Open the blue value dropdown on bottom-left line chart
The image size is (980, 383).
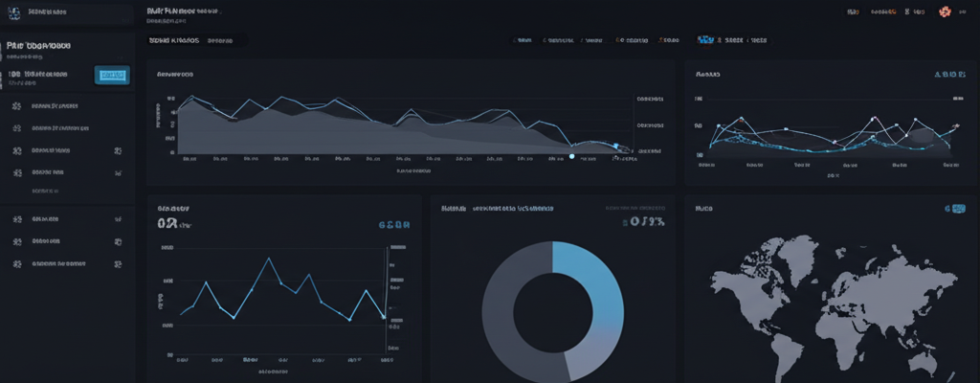pos(394,226)
